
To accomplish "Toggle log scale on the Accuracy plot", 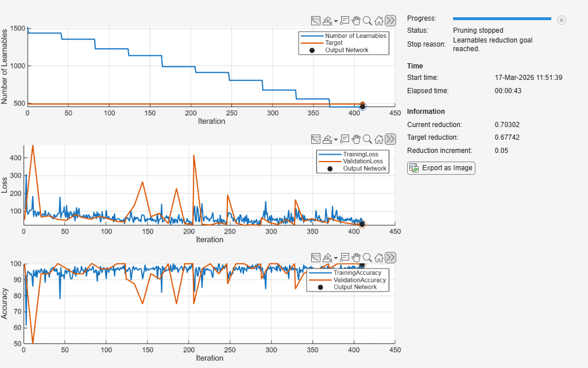I will [x=316, y=258].
